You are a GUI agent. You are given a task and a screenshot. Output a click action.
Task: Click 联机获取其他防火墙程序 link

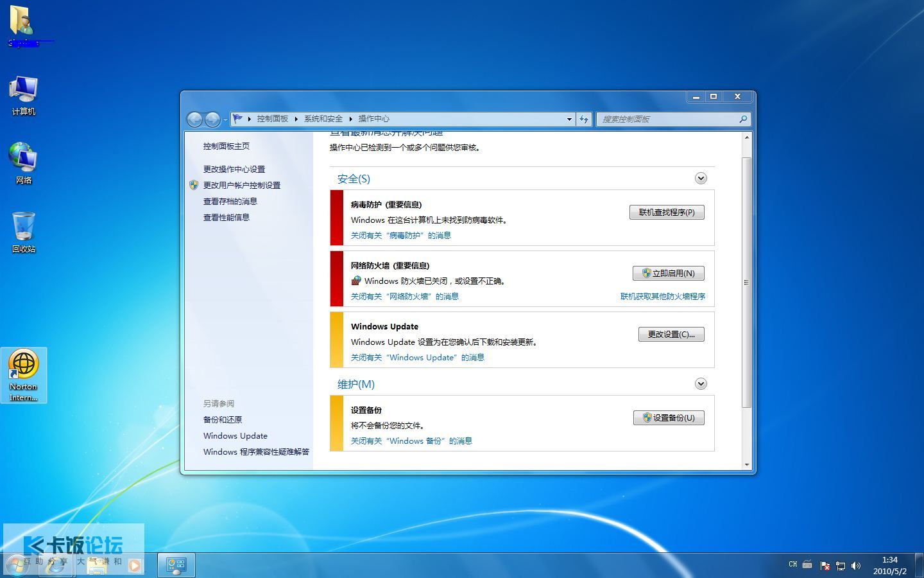(x=663, y=297)
